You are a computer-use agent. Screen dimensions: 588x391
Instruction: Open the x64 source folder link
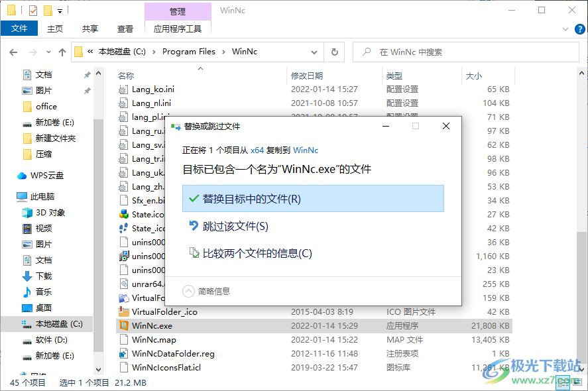pyautogui.click(x=257, y=150)
